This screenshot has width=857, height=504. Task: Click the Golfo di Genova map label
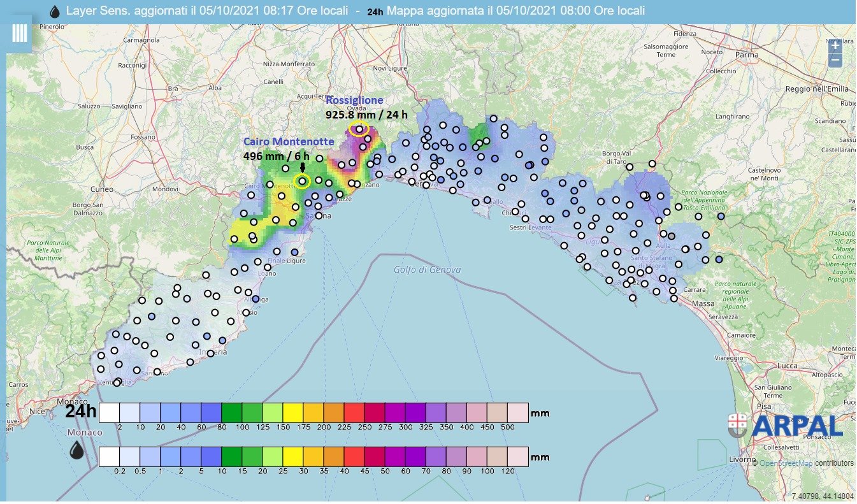pyautogui.click(x=427, y=270)
